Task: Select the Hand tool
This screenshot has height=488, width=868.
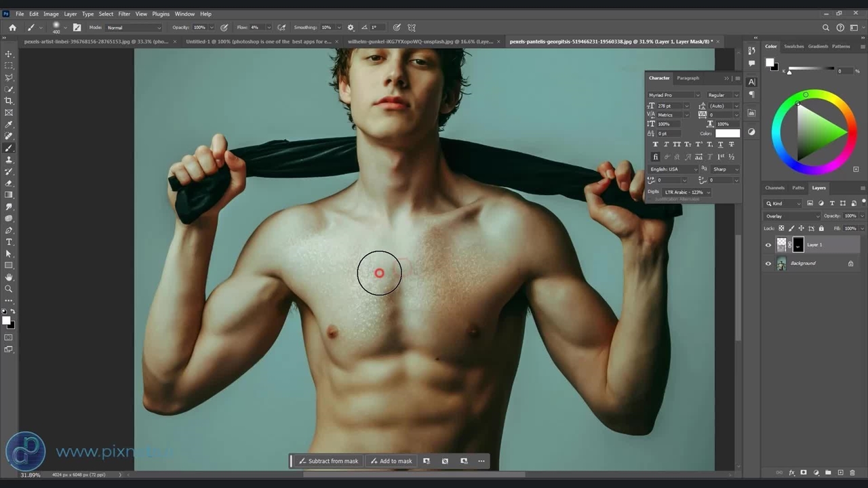Action: (9, 277)
